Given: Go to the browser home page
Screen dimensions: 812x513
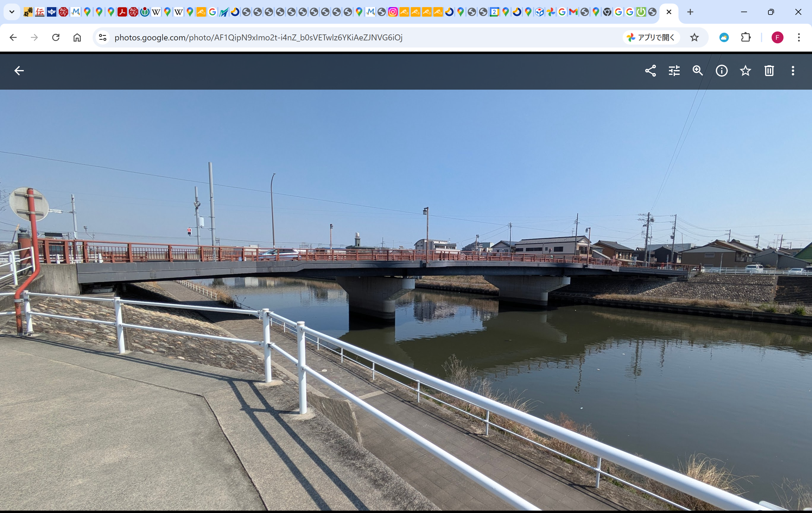Looking at the screenshot, I should 77,37.
